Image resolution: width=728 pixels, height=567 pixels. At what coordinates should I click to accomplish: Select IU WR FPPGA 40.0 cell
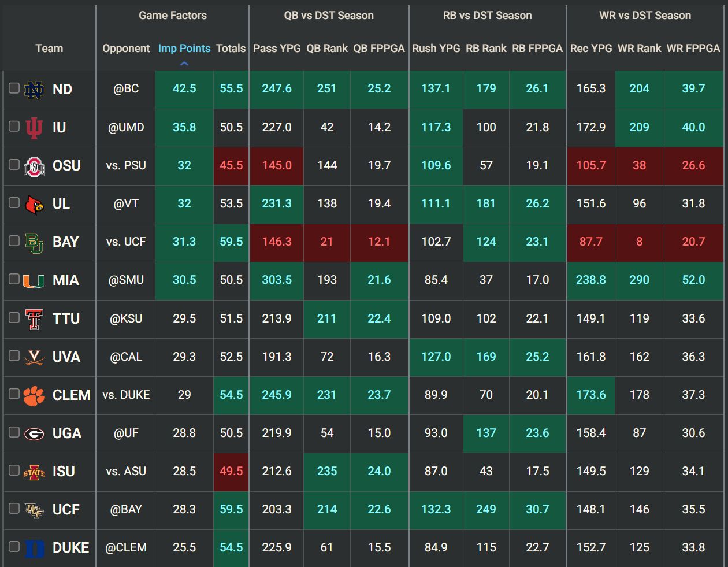(x=693, y=128)
